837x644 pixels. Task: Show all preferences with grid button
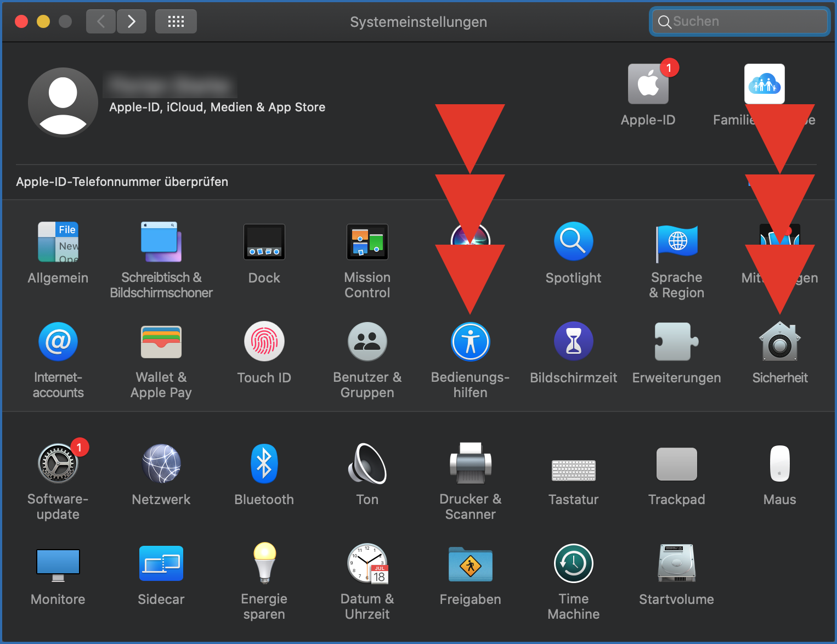176,22
